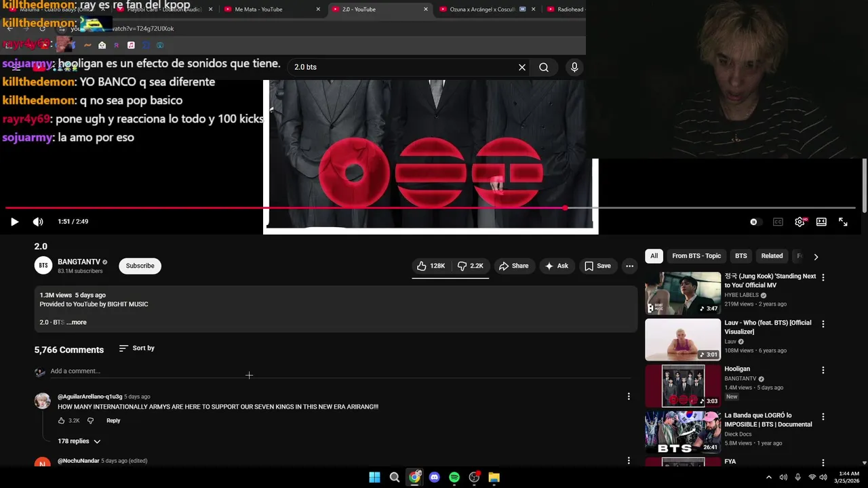Screen dimensions: 868x488
Task: Open OBS Studio from the taskbar
Action: coord(474,477)
